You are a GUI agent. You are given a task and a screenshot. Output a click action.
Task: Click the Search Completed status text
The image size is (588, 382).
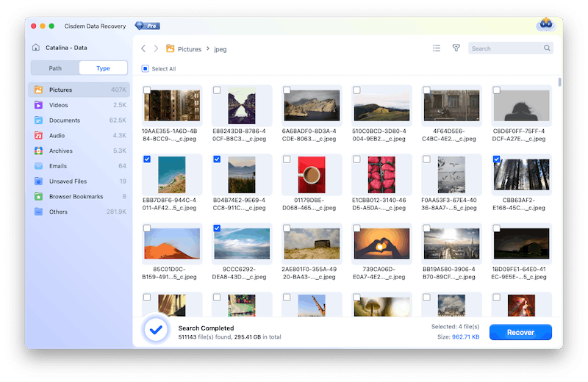(206, 328)
